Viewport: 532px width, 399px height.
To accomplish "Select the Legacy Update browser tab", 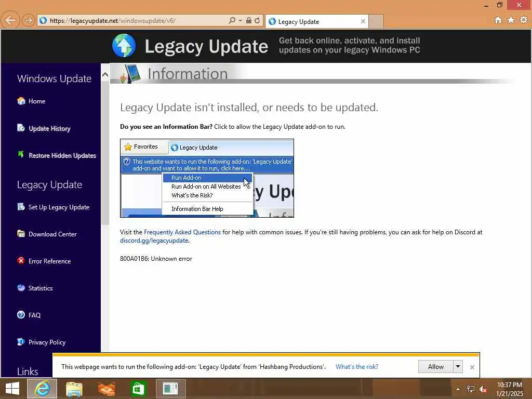I will coord(316,21).
